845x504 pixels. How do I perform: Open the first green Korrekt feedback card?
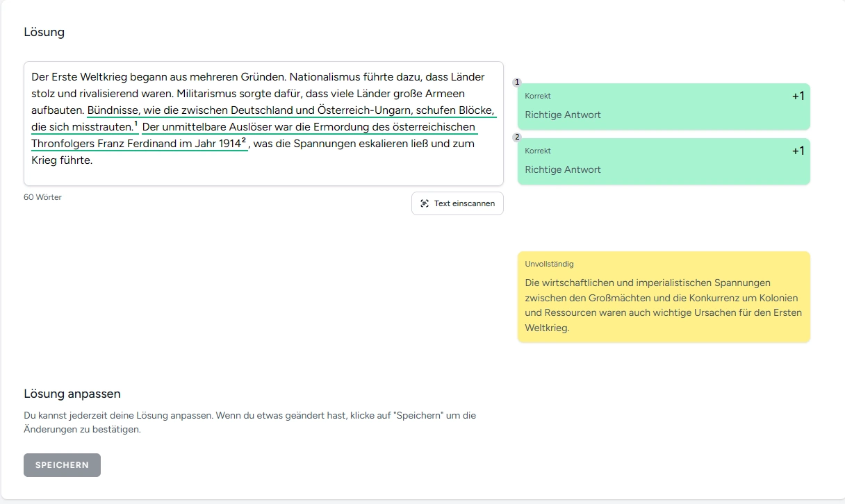[663, 107]
